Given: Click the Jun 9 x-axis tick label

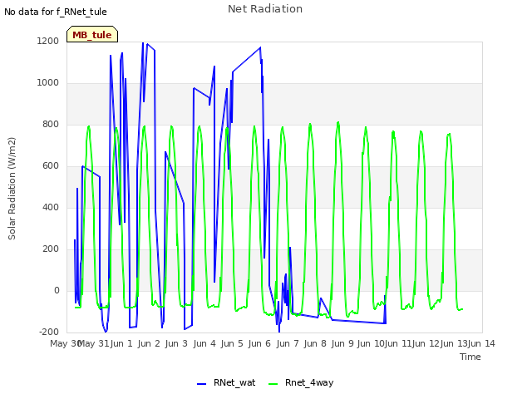Looking at the screenshot, I should click(342, 343).
